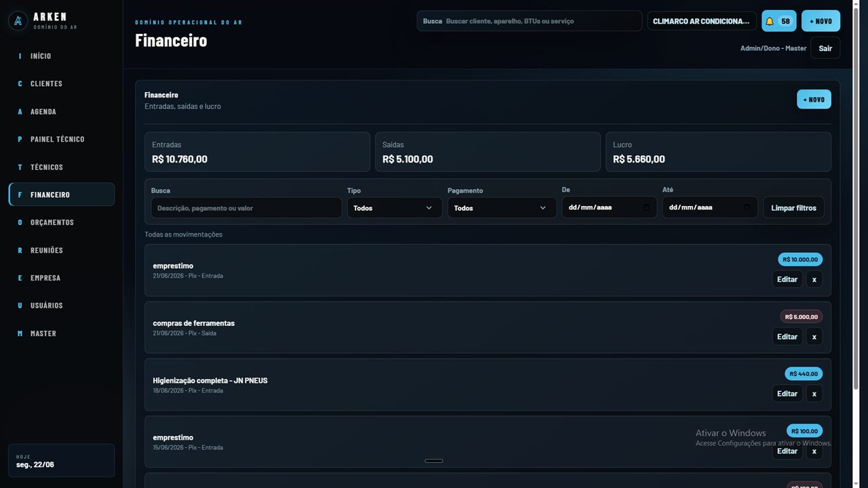Viewport: 868px width, 488px height.
Task: Click the T letter icon beside Técnicos
Action: 20,167
